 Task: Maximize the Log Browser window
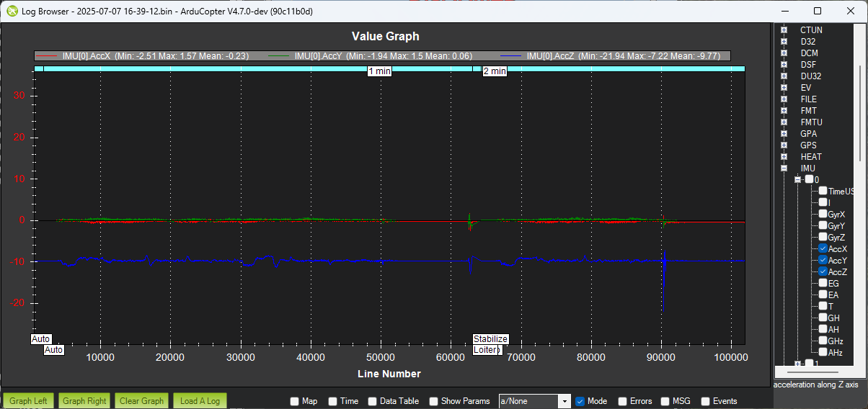tap(818, 11)
